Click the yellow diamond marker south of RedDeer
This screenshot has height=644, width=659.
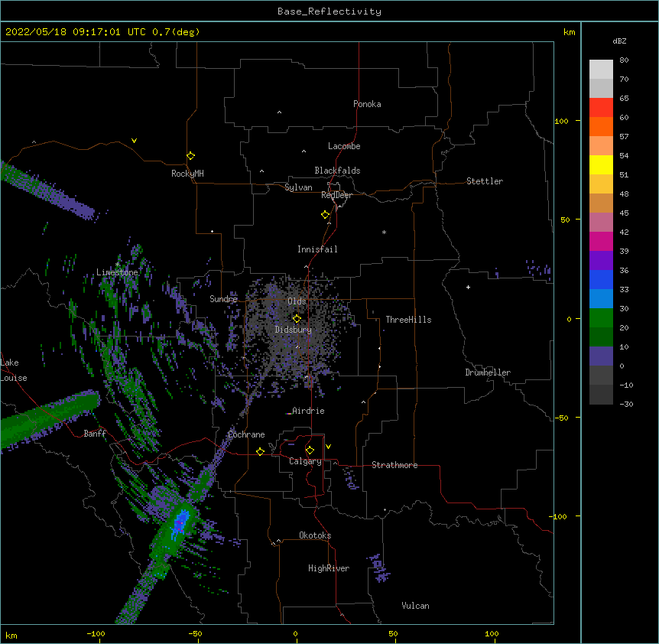326,215
